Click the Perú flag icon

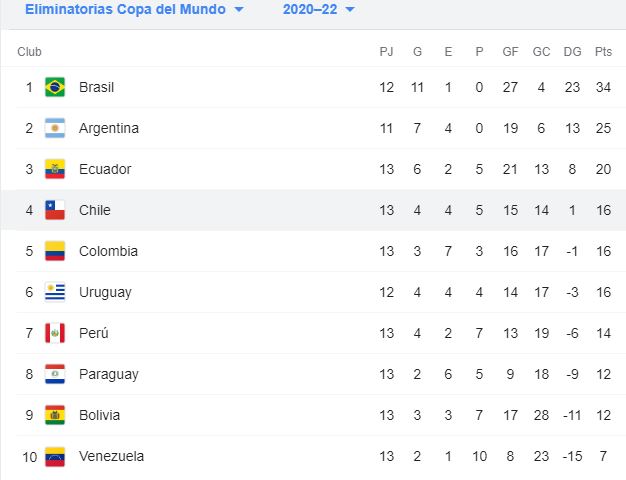[x=55, y=333]
